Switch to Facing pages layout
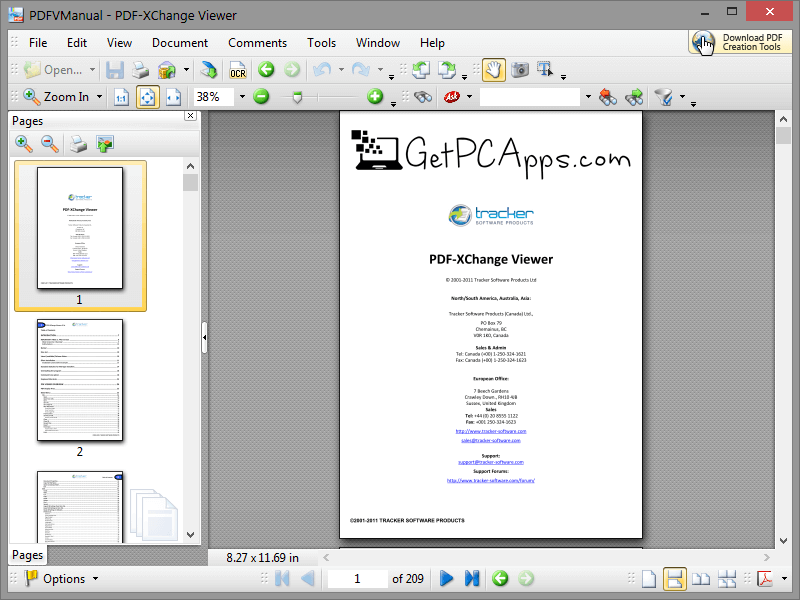This screenshot has width=800, height=600. coord(701,579)
